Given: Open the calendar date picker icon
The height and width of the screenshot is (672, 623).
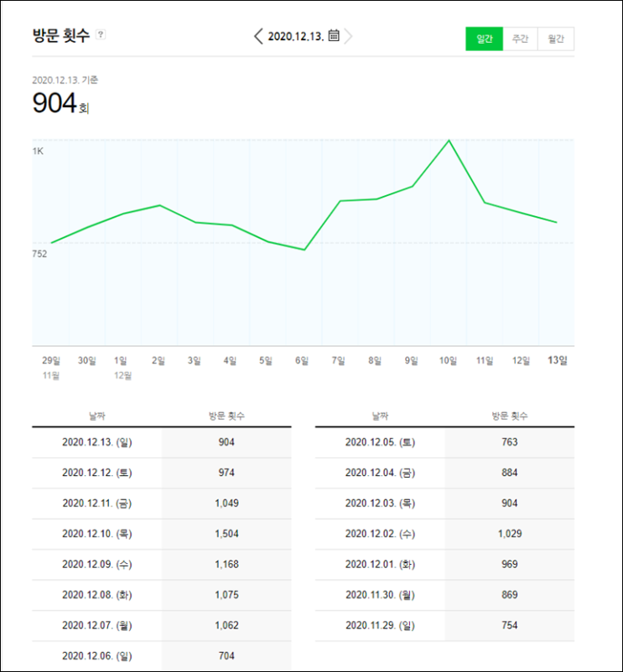Looking at the screenshot, I should coord(334,35).
